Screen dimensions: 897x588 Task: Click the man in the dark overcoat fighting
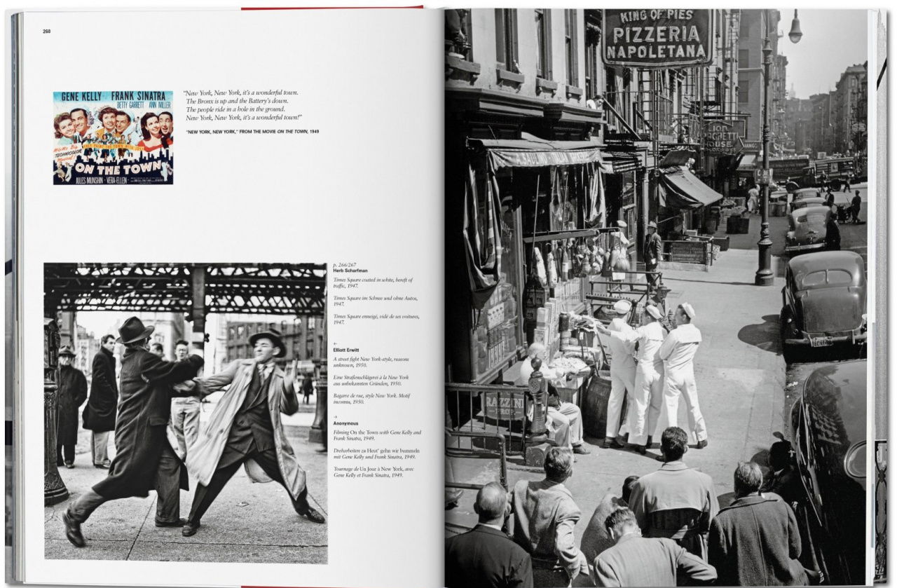click(x=133, y=421)
